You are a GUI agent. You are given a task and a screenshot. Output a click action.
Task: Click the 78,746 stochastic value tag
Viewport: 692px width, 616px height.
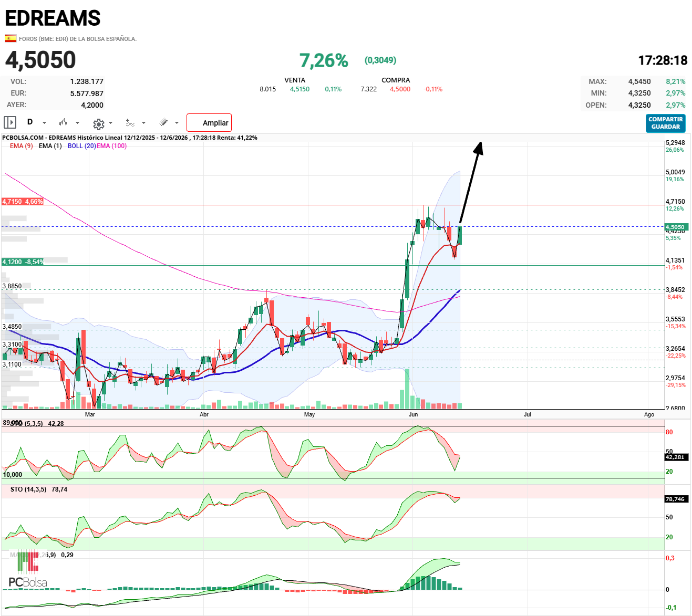click(676, 499)
